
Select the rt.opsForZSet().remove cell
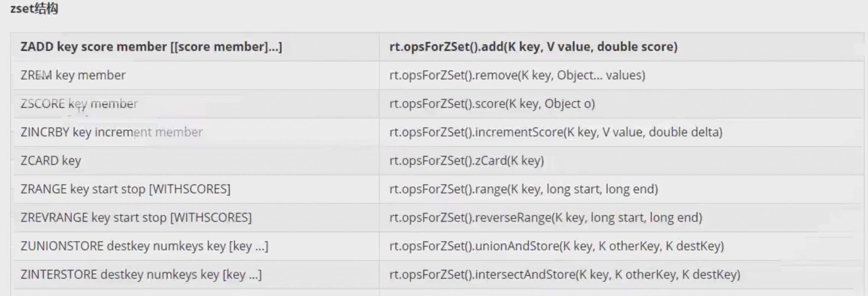pos(517,75)
